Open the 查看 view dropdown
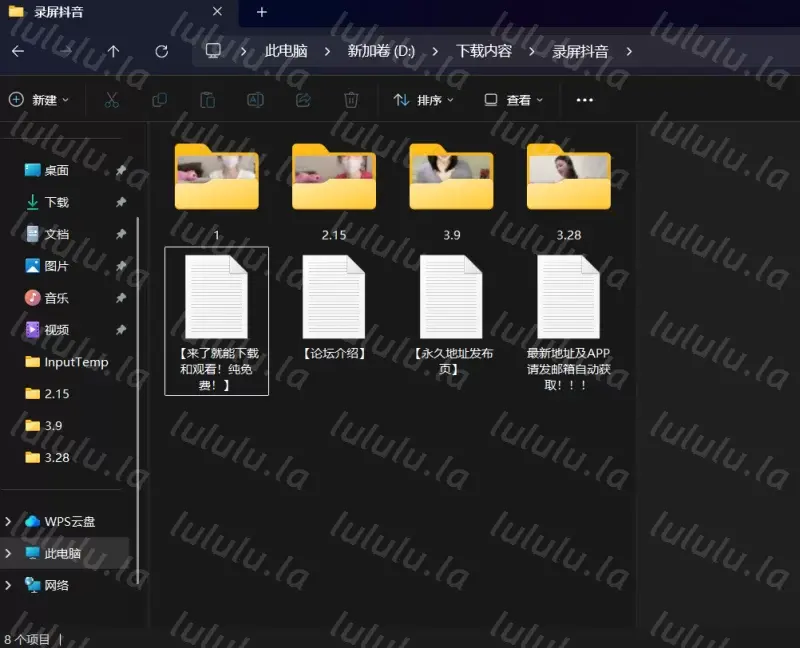 coord(513,100)
